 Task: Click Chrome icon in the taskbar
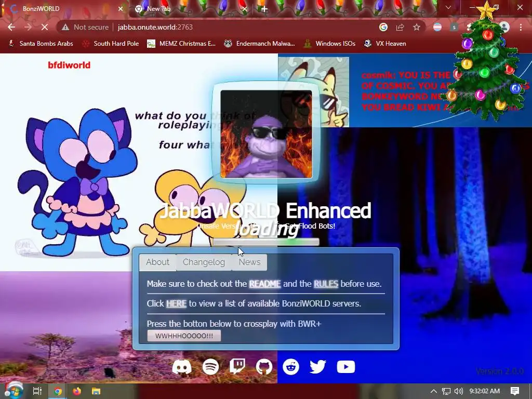[x=58, y=391]
